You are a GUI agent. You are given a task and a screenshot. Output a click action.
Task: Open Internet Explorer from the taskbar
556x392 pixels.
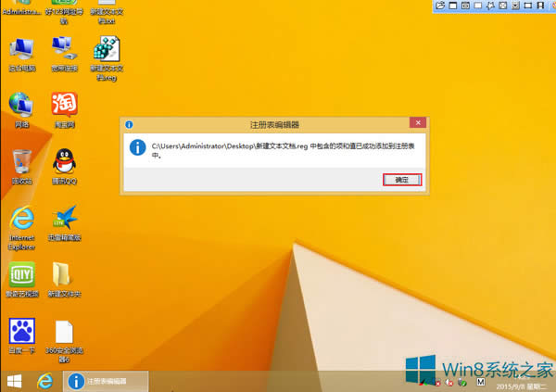pos(45,382)
